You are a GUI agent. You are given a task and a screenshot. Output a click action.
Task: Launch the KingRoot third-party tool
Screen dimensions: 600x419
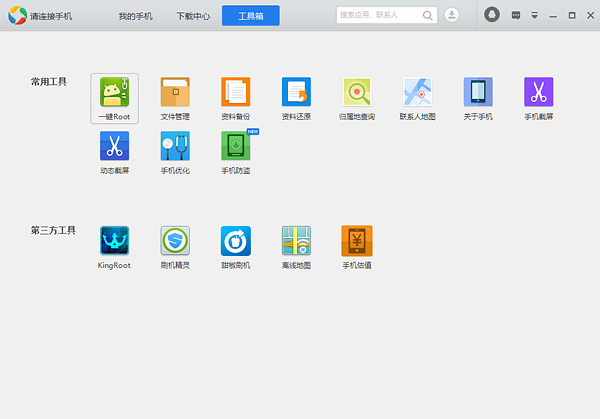(x=114, y=240)
